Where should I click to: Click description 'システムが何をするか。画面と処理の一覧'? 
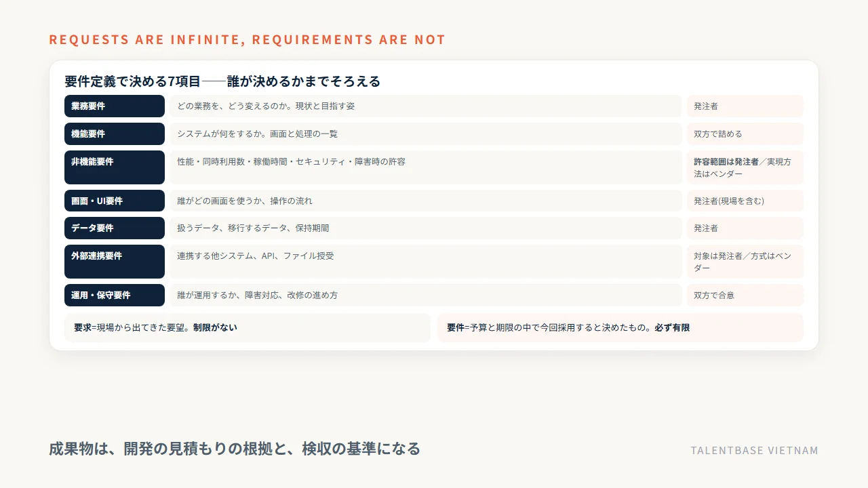tap(426, 134)
